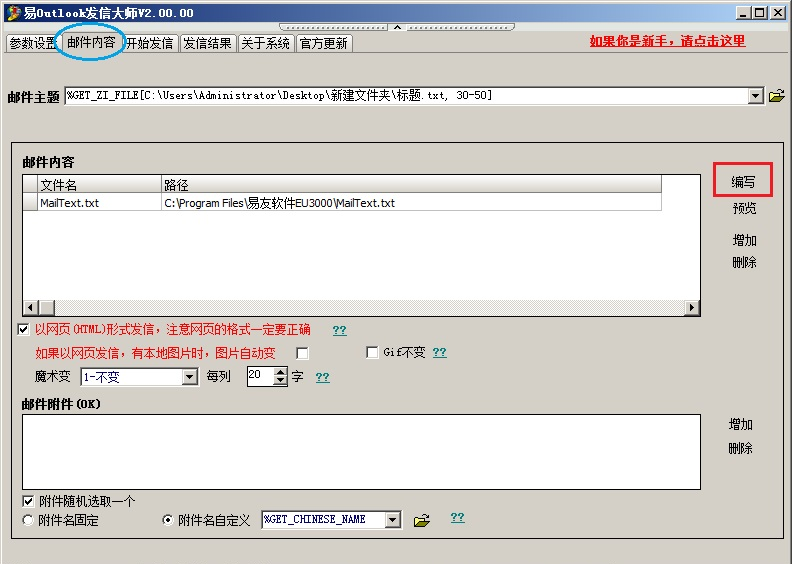The height and width of the screenshot is (564, 792).
Task: Switch to the 邮件内容 tab
Action: coord(91,42)
